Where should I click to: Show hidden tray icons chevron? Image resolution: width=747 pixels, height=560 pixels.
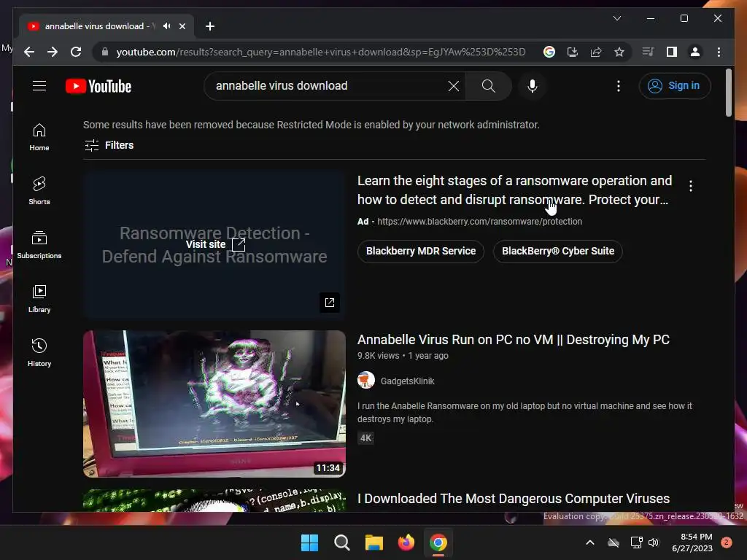click(589, 542)
